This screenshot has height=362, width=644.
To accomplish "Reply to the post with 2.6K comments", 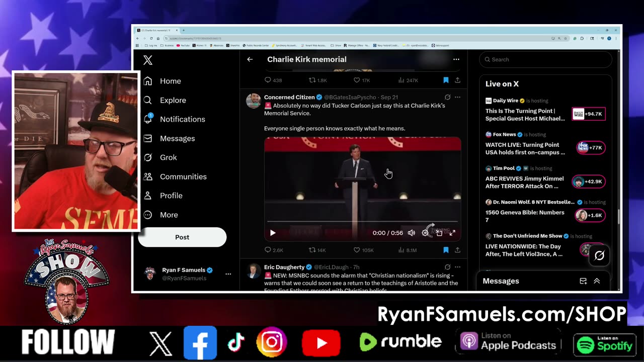I will click(x=274, y=250).
